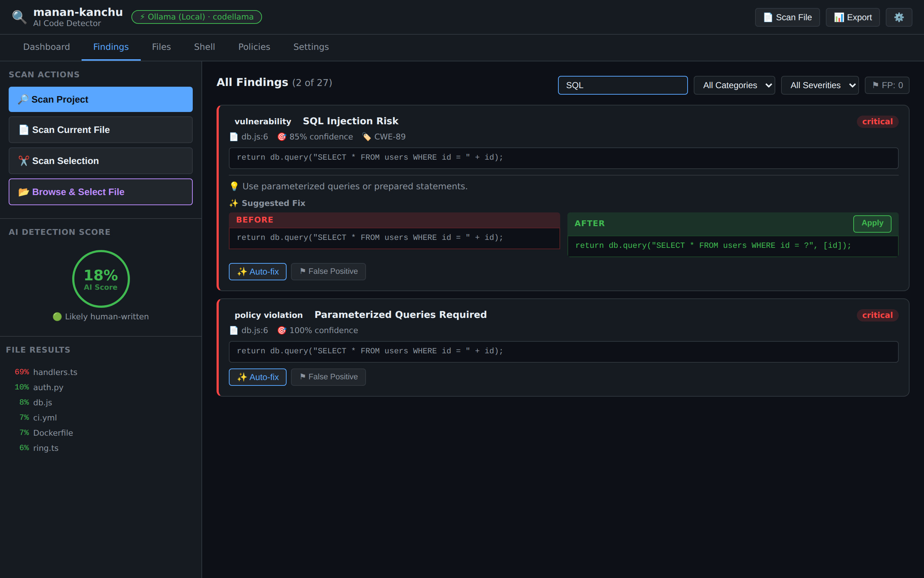Open Browse & Select File
The image size is (924, 578).
tap(100, 192)
